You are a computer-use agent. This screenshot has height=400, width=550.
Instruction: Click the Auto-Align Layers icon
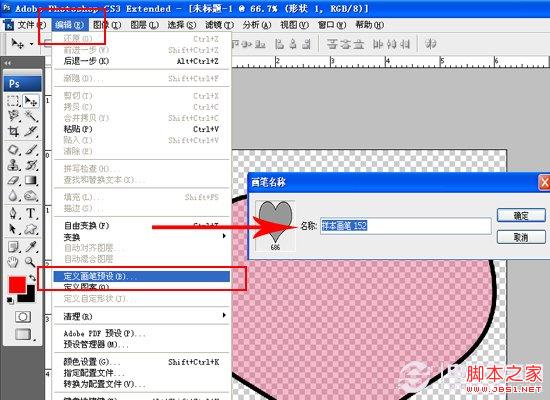point(431,44)
